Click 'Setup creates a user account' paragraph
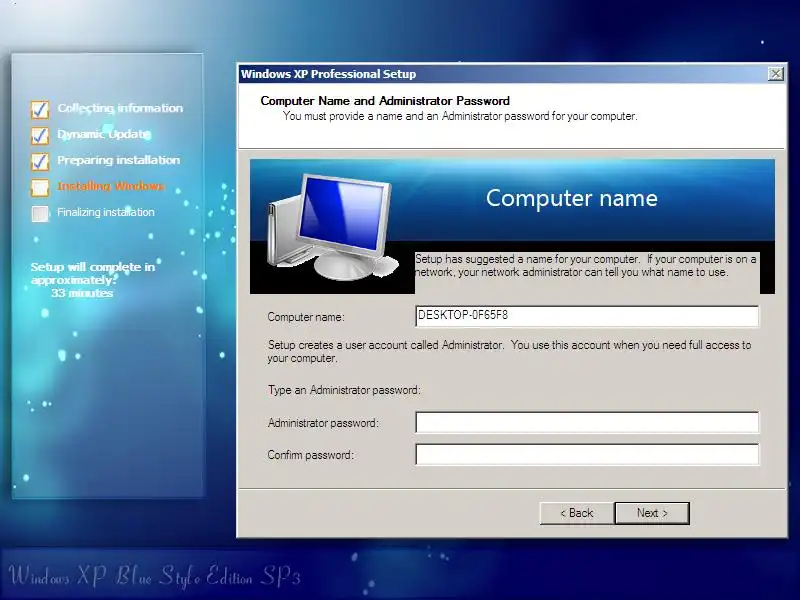800x600 pixels. (x=509, y=352)
